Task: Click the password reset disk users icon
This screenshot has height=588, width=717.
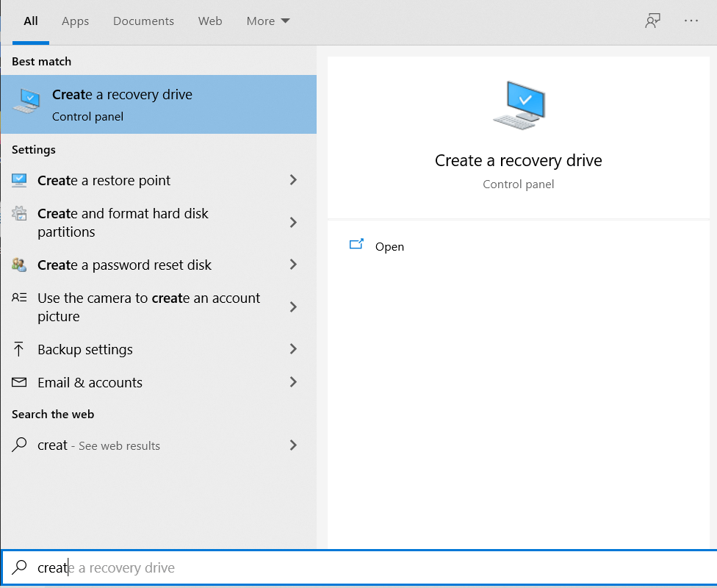Action: point(20,265)
